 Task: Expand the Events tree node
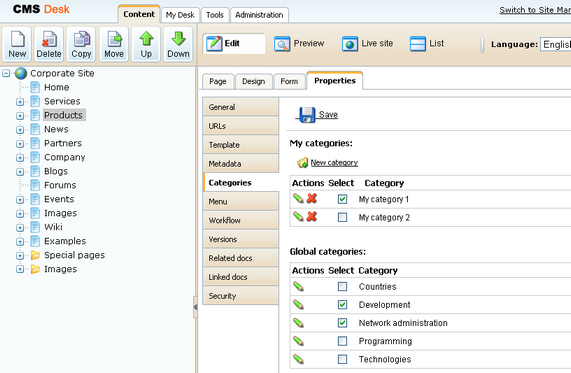coord(20,200)
